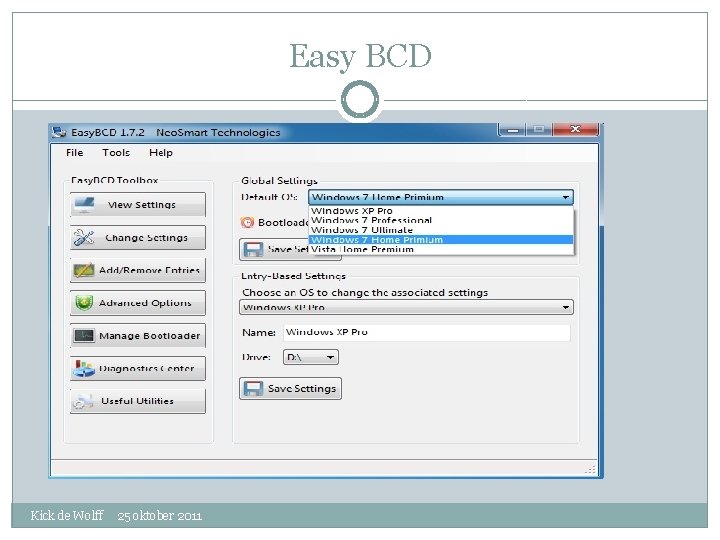Click the Useful Utilities button label

(x=137, y=401)
